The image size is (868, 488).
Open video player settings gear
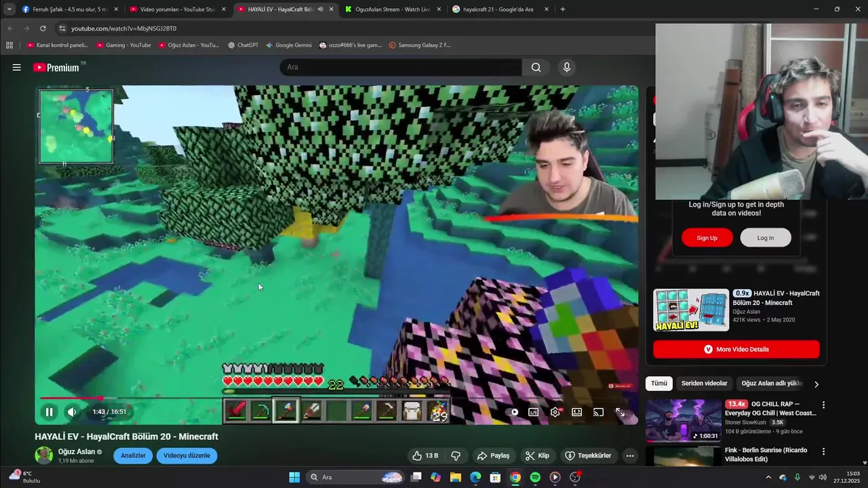(555, 411)
